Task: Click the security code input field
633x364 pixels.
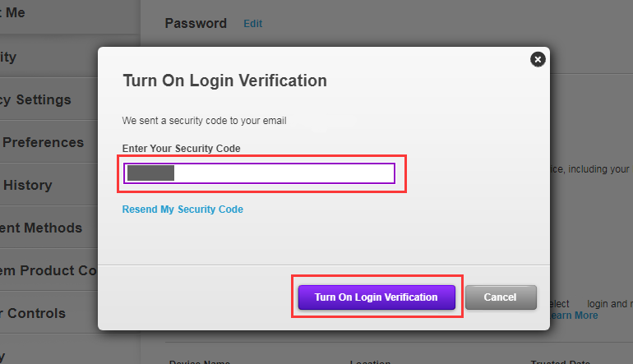Action: tap(260, 173)
